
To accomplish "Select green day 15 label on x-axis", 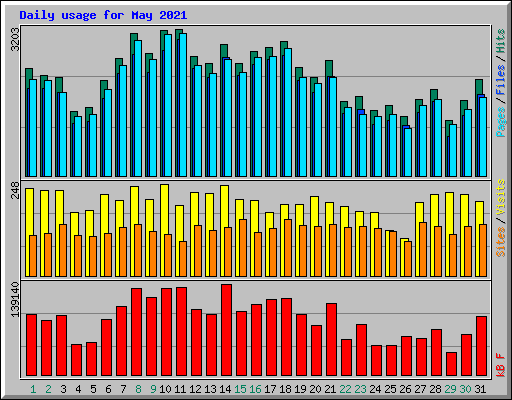I will [240, 389].
